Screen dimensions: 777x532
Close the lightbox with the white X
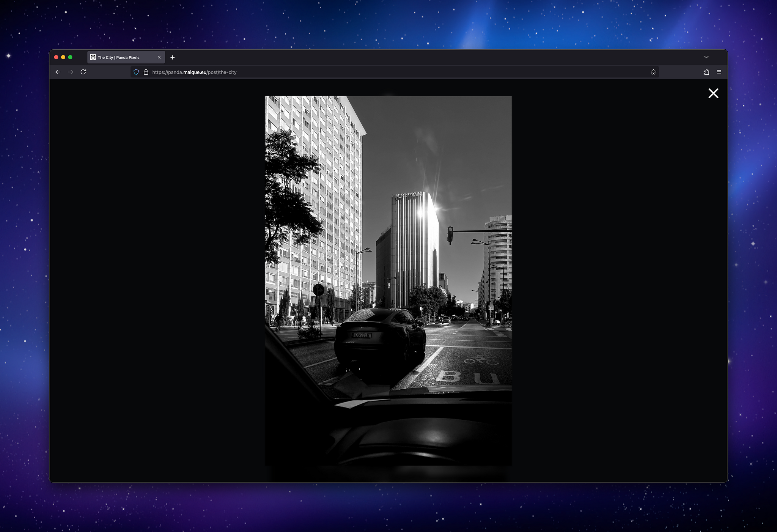click(713, 93)
